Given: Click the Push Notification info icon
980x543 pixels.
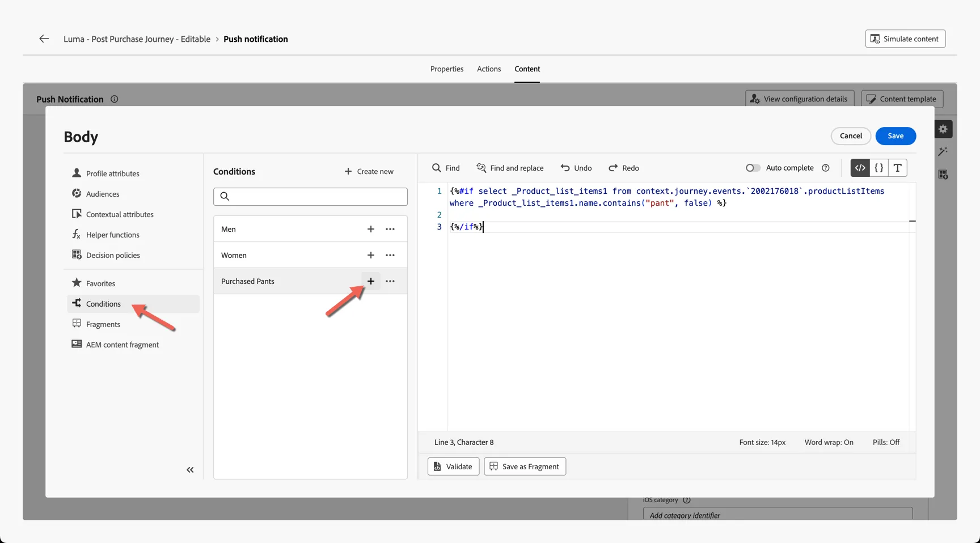Looking at the screenshot, I should [x=114, y=99].
